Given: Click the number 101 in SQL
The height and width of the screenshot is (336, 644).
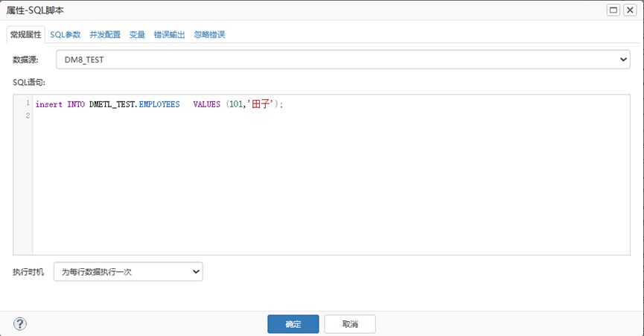Looking at the screenshot, I should point(236,104).
